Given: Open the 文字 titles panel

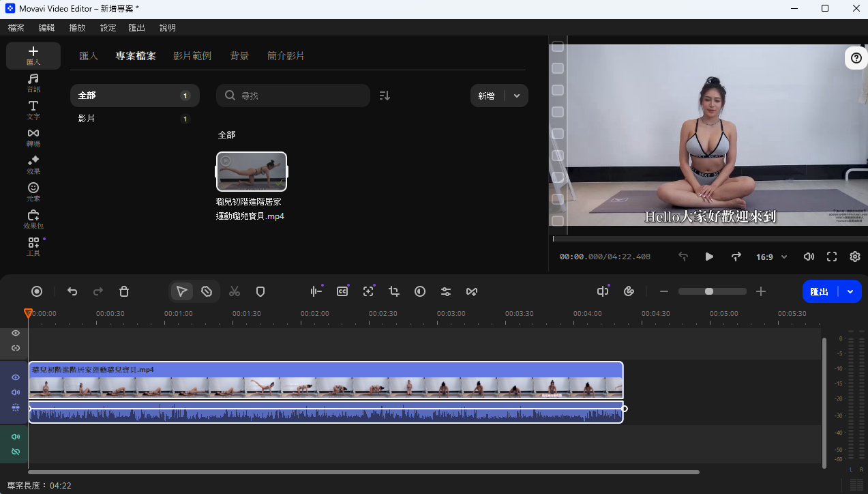Looking at the screenshot, I should coord(33,110).
